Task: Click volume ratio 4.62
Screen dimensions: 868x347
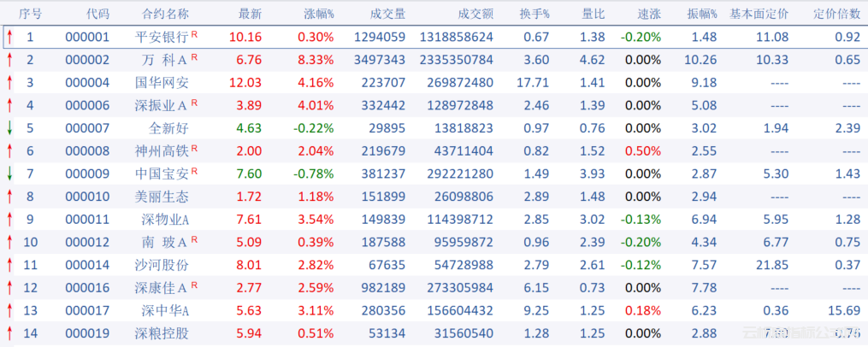Action: pyautogui.click(x=593, y=60)
